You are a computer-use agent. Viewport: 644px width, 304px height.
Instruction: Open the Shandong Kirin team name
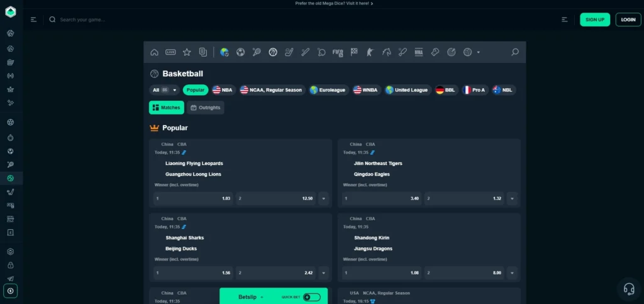coord(372,238)
